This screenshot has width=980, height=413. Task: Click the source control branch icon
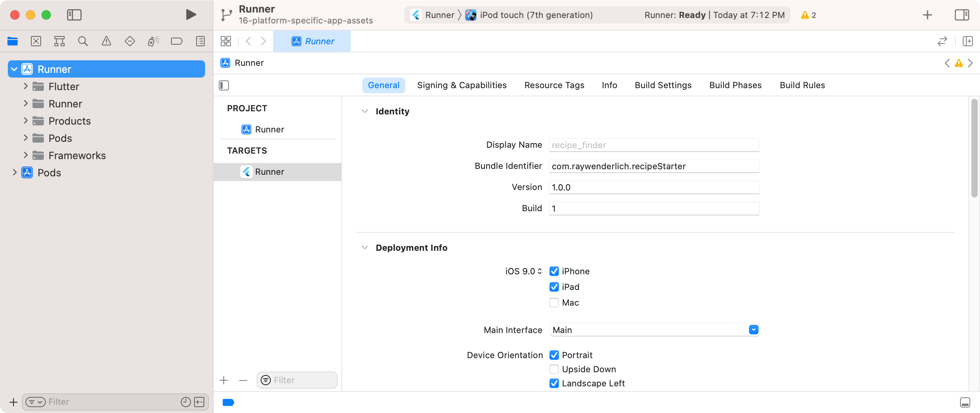point(227,15)
